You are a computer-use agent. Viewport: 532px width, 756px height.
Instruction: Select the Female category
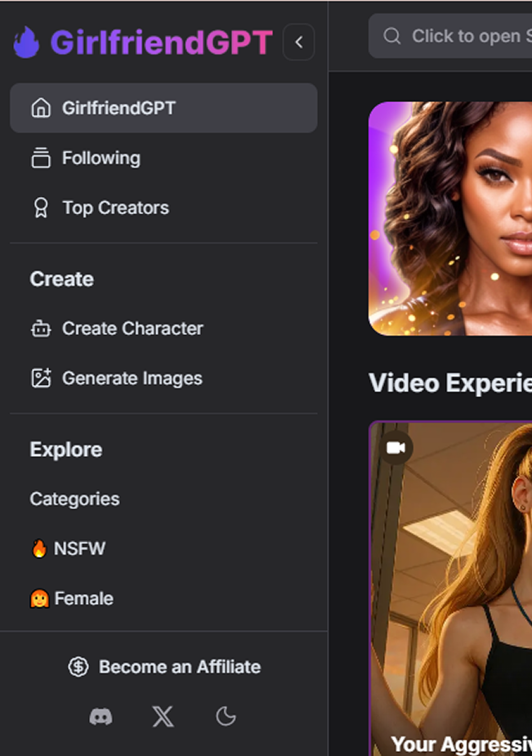coord(84,599)
